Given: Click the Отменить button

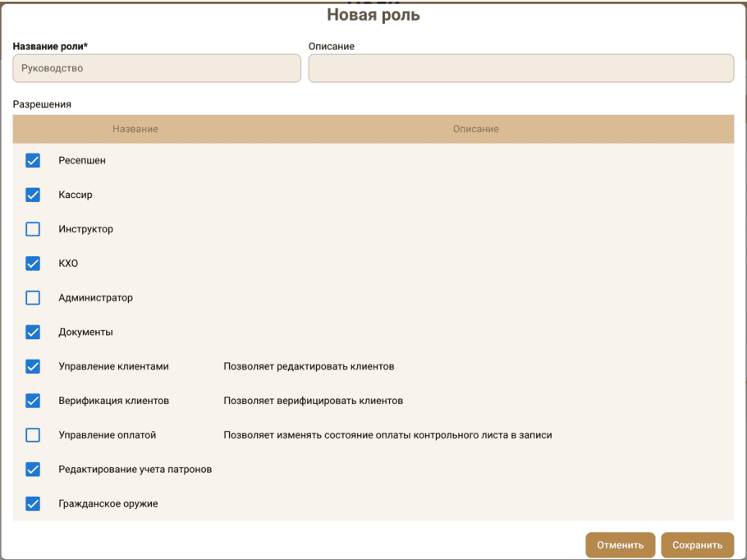Looking at the screenshot, I should [620, 544].
